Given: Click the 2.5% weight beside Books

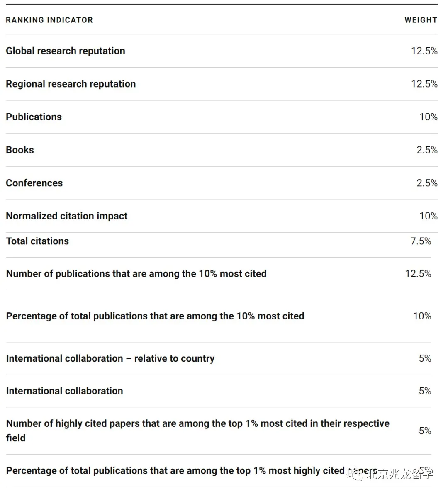Looking at the screenshot, I should [x=427, y=150].
